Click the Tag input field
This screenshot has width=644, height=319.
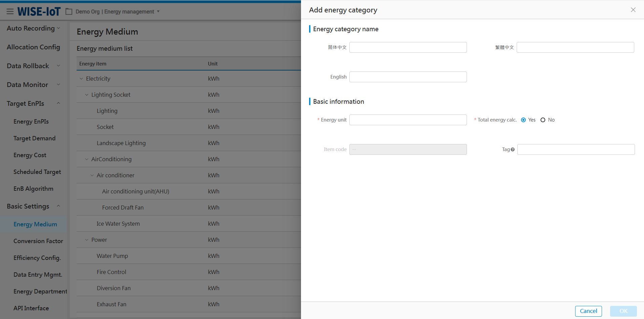point(576,149)
